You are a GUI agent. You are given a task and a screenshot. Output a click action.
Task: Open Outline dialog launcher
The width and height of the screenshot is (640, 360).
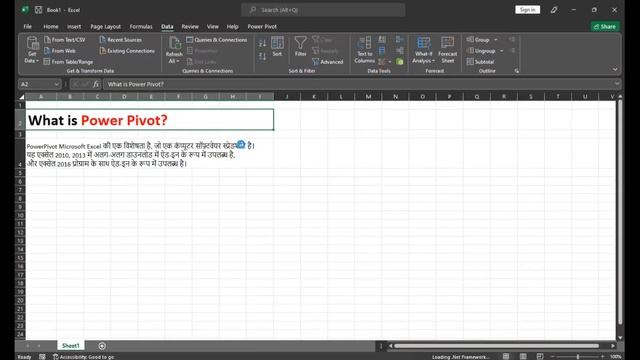(517, 71)
